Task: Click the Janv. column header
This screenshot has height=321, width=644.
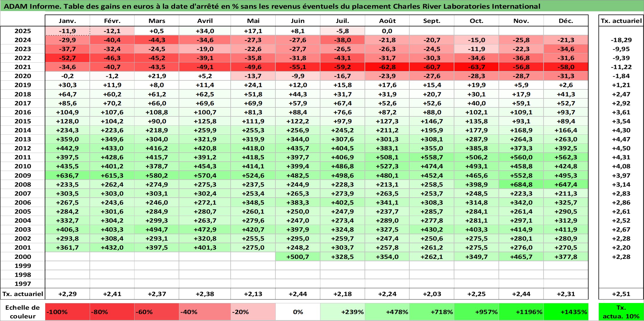Action: click(x=67, y=21)
